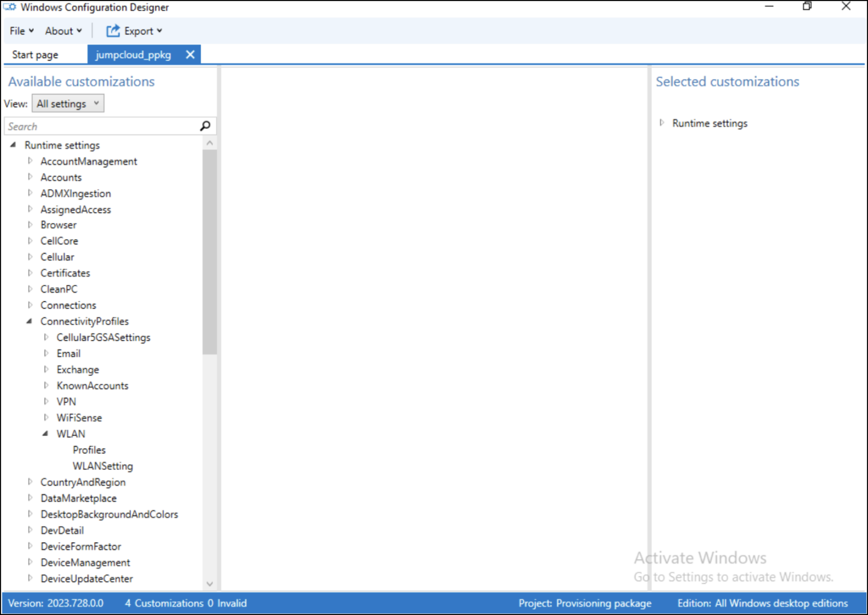Viewport: 868px width, 615px height.
Task: Click the scrollbar up arrow in the tree
Action: point(210,142)
